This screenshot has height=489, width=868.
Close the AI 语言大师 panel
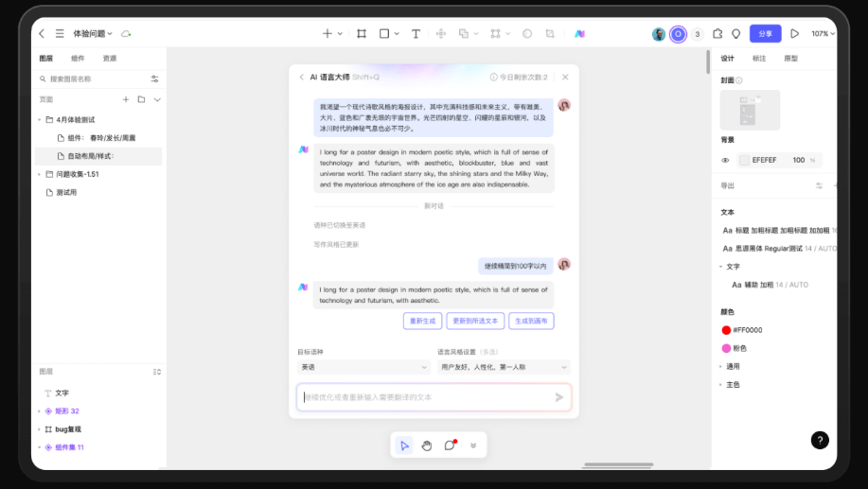tap(565, 77)
